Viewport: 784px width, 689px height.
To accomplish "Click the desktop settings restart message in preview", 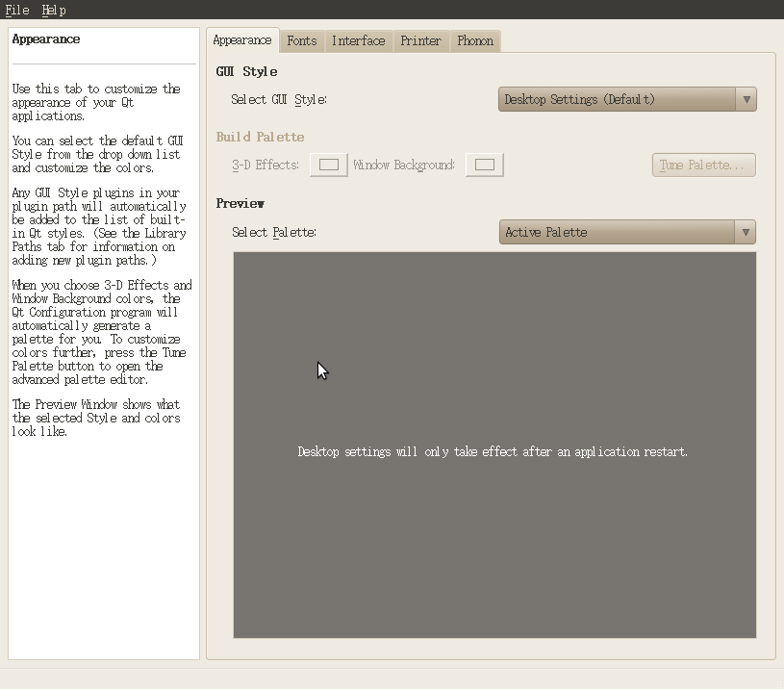I will pos(493,451).
